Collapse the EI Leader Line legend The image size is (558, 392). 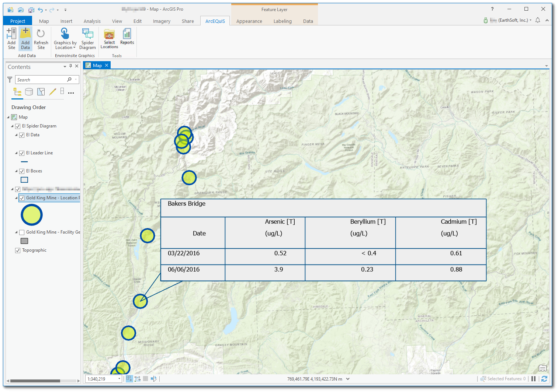[16, 153]
